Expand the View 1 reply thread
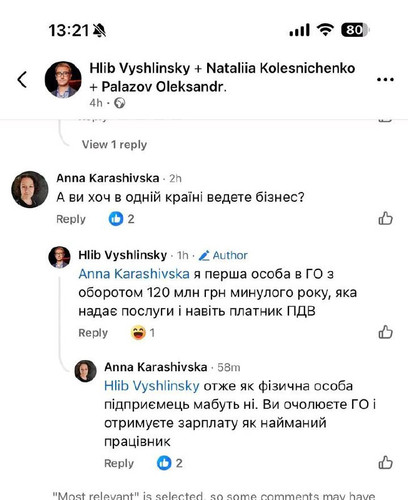408x500 pixels. pyautogui.click(x=114, y=145)
